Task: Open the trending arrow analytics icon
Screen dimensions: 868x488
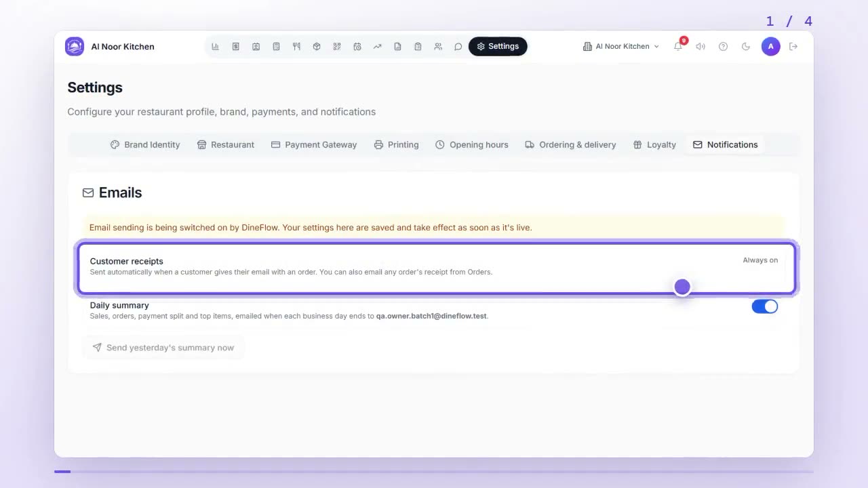Action: click(x=377, y=47)
